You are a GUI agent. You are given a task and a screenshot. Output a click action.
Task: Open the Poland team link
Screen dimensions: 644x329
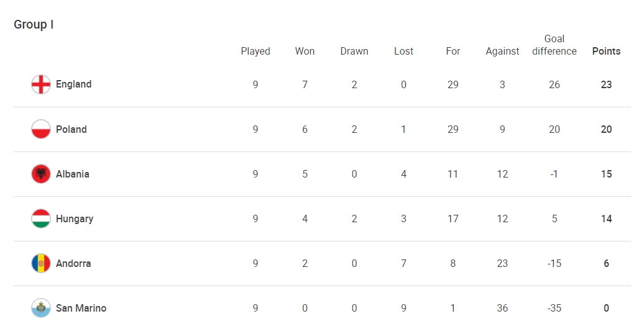pos(71,129)
